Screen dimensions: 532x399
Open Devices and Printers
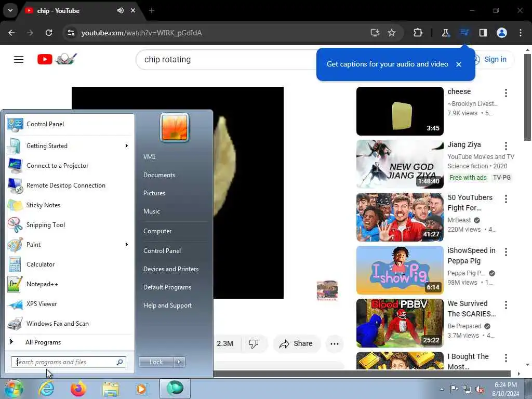coord(170,269)
